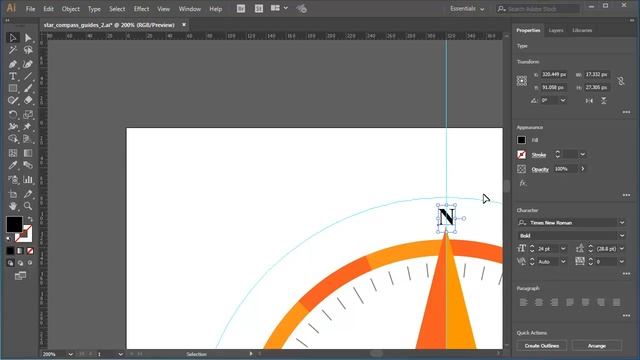The image size is (640, 360).
Task: Show more Character options
Action: [626, 274]
